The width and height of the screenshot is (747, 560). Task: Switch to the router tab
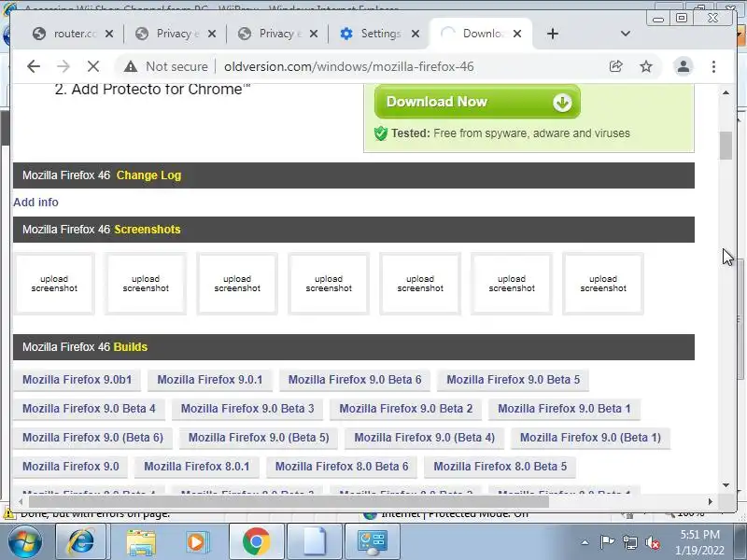click(x=66, y=34)
